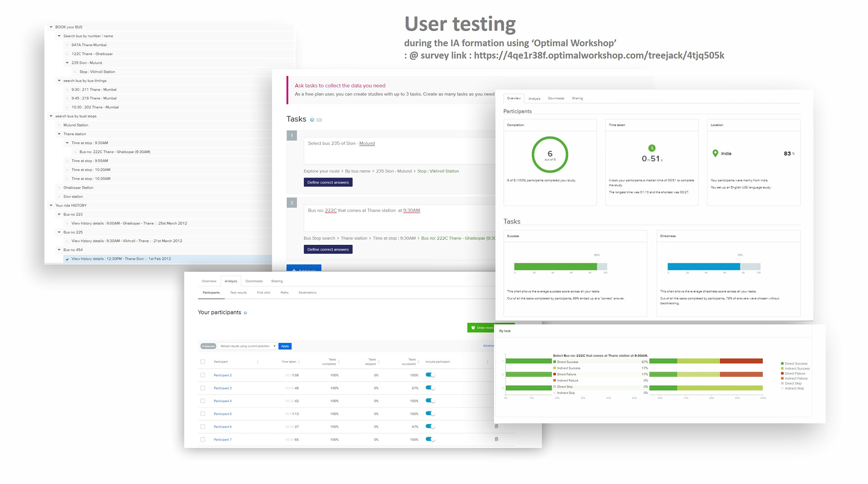Click the 83 % India percentage value
The width and height of the screenshot is (868, 484).
coord(789,154)
